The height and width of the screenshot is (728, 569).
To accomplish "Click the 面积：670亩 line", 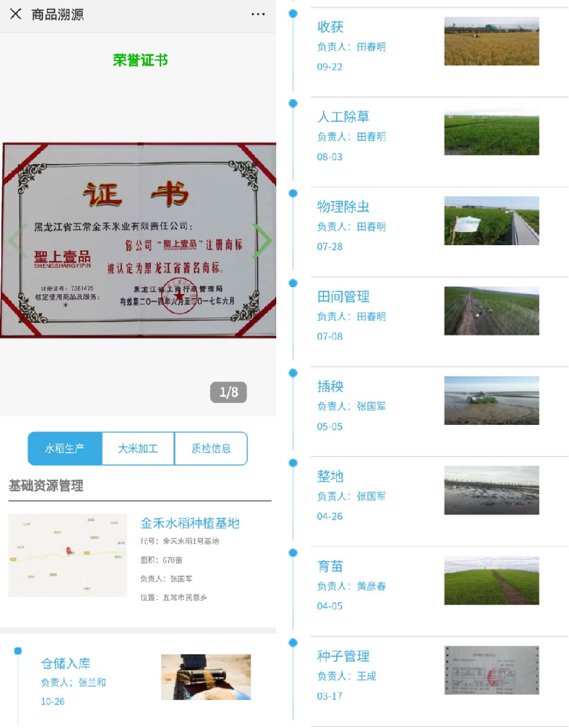I will pyautogui.click(x=161, y=560).
